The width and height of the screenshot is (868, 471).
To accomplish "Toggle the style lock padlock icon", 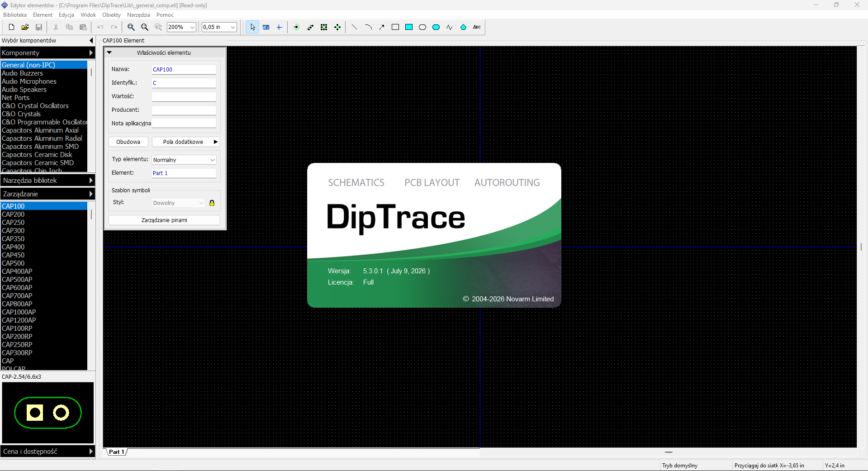I will click(x=212, y=203).
